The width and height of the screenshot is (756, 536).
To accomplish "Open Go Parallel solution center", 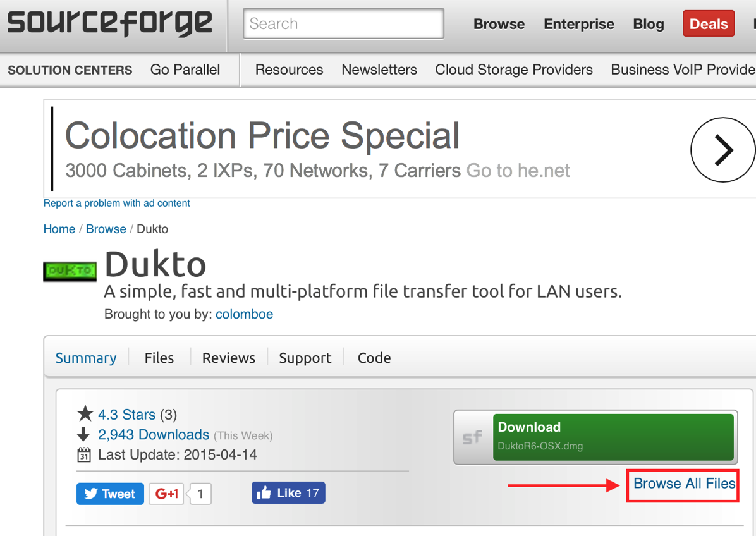I will (185, 70).
